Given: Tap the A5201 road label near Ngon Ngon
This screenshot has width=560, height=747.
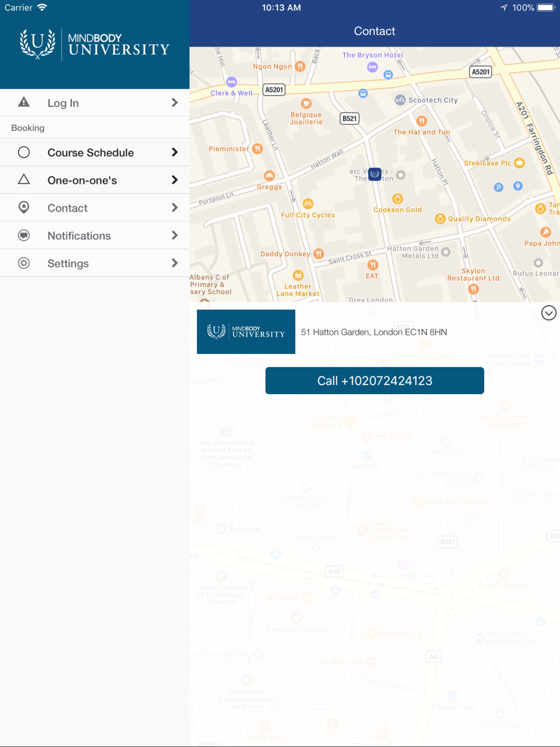Looking at the screenshot, I should click(274, 90).
